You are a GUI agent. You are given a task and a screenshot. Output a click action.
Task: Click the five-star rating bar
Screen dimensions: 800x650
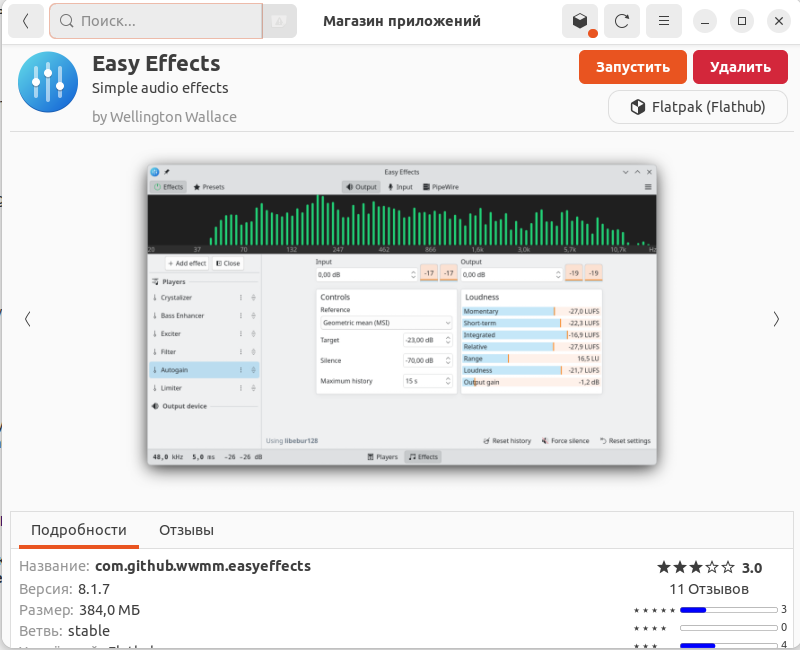pyautogui.click(x=729, y=610)
